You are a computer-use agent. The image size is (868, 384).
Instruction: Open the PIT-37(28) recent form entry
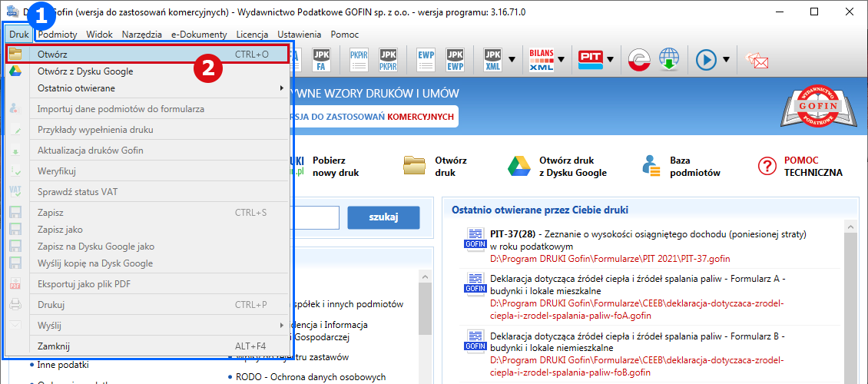point(648,247)
